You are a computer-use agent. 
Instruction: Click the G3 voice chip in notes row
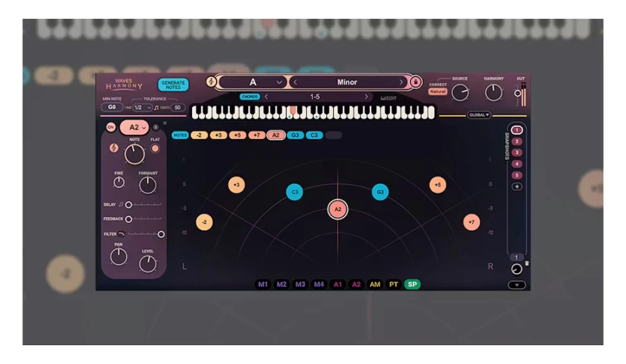295,135
